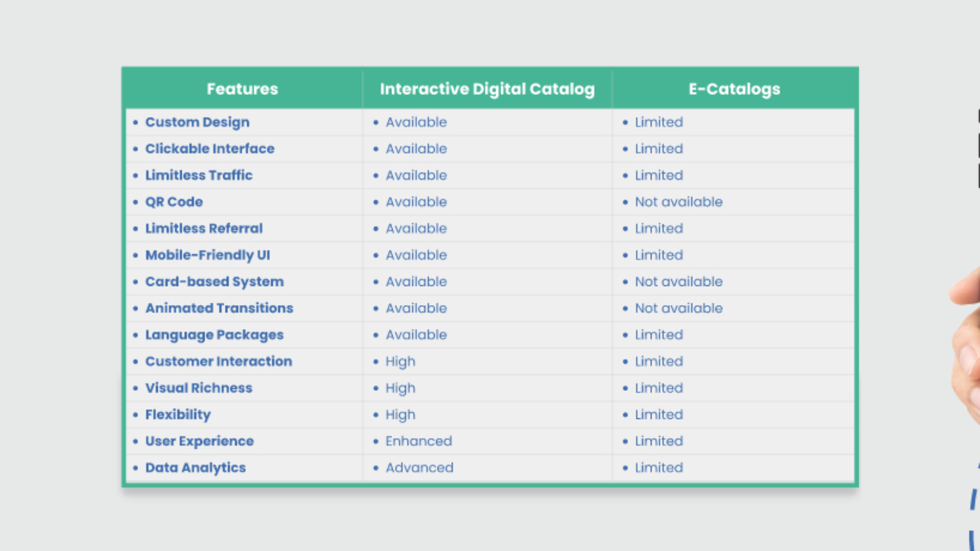Click the Card-based System feature label

coord(214,282)
